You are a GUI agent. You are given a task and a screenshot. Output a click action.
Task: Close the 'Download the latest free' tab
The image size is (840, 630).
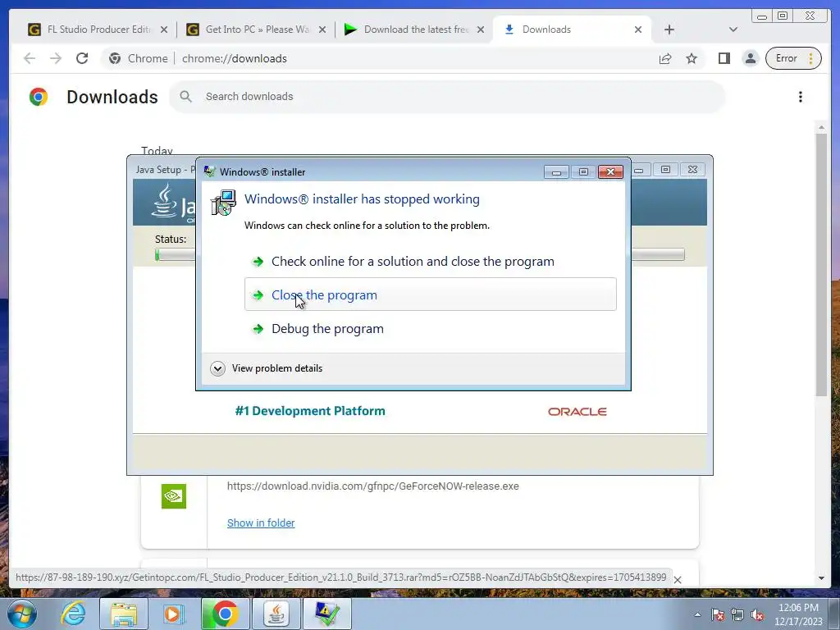point(481,30)
